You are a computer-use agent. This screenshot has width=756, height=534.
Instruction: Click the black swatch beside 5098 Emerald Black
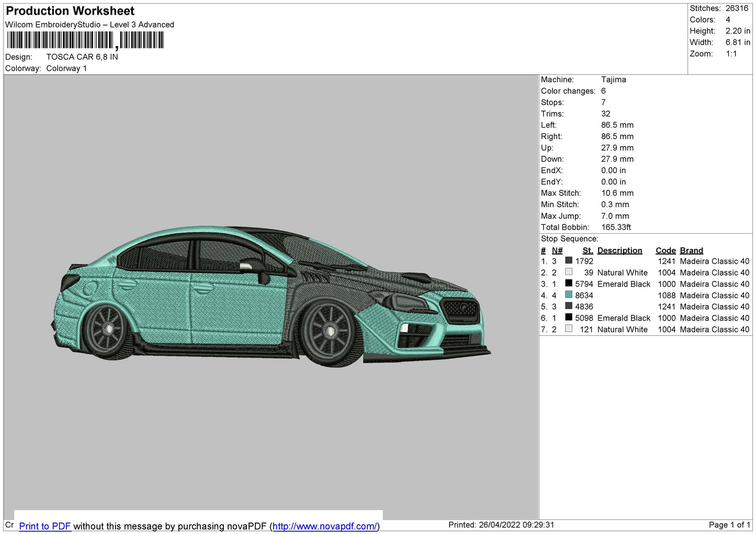tap(569, 317)
